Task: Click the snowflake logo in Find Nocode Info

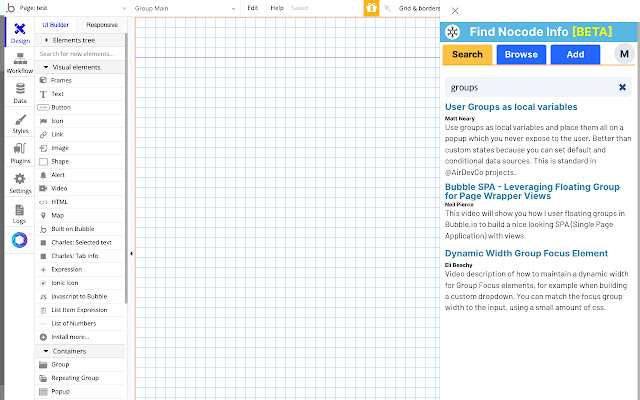Action: coord(452,32)
